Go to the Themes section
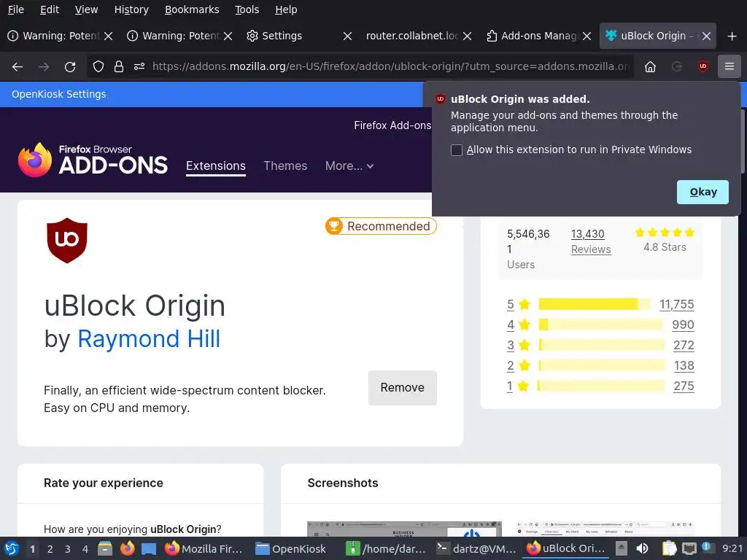The width and height of the screenshot is (747, 560). pyautogui.click(x=285, y=166)
